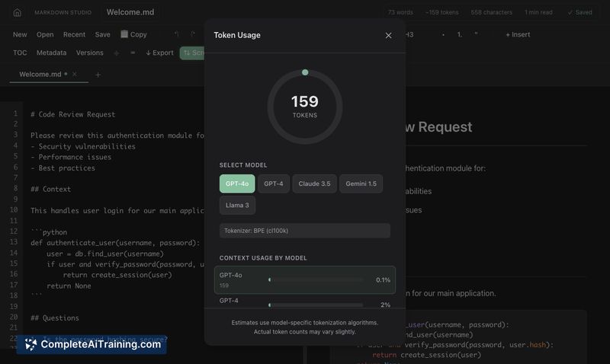
Task: Click the New file button
Action: [20, 34]
